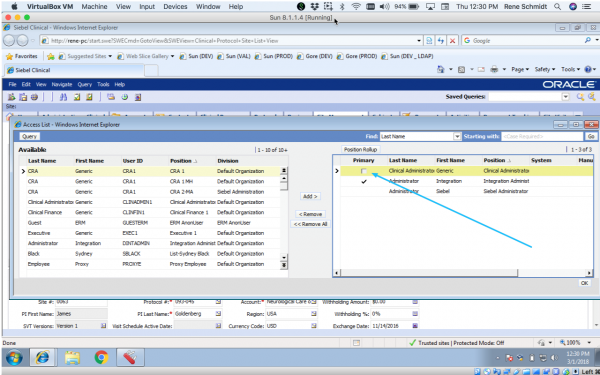Click the binoculars search icon in the toolbar
This screenshot has height=375, width=600.
click(x=64, y=97)
